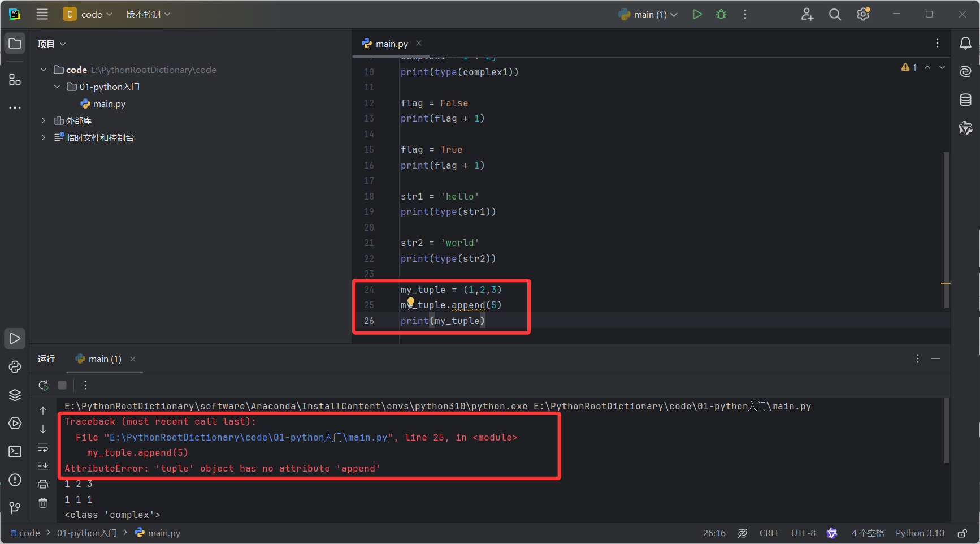Expand 临时文件和控制台 node
Viewport: 980px width, 544px height.
(x=44, y=137)
